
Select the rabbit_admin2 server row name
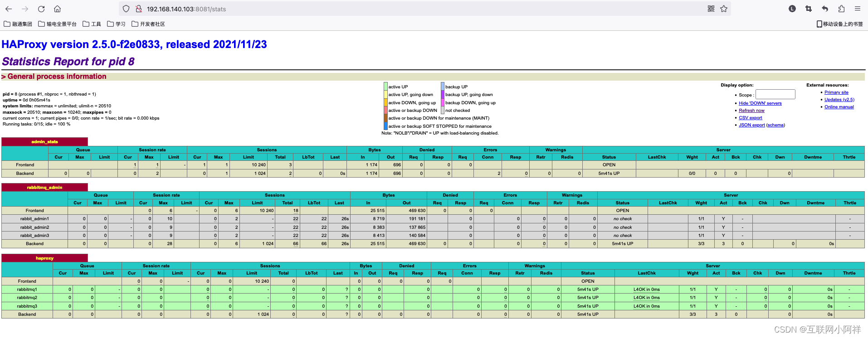pyautogui.click(x=34, y=227)
